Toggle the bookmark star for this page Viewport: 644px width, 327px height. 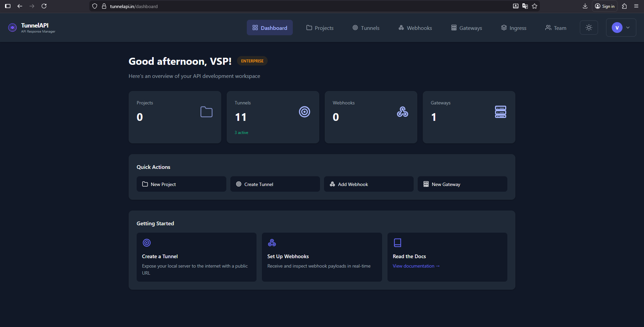[535, 6]
